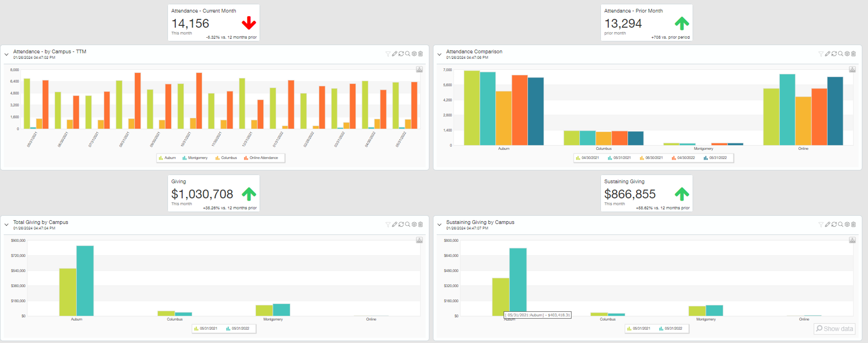868x343 pixels.
Task: Collapse the Sustaining Giving by Campus panel
Action: click(x=440, y=225)
